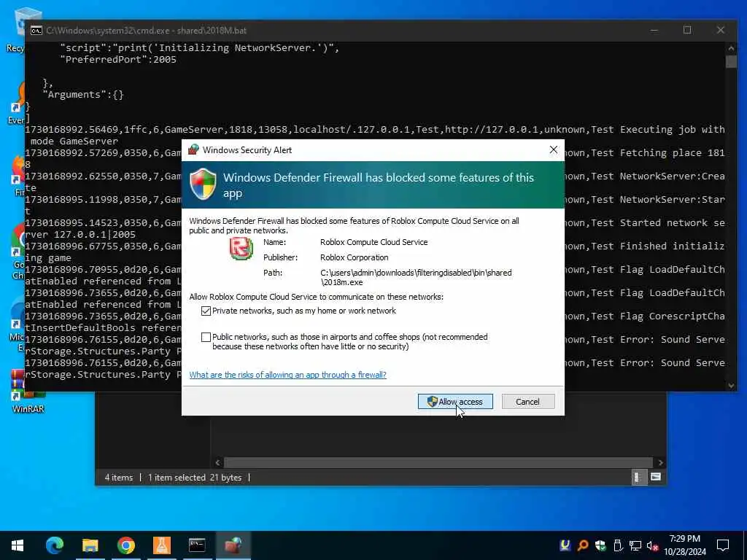Click '1 item selected 21 bytes' status text
The image size is (747, 560).
click(x=194, y=477)
